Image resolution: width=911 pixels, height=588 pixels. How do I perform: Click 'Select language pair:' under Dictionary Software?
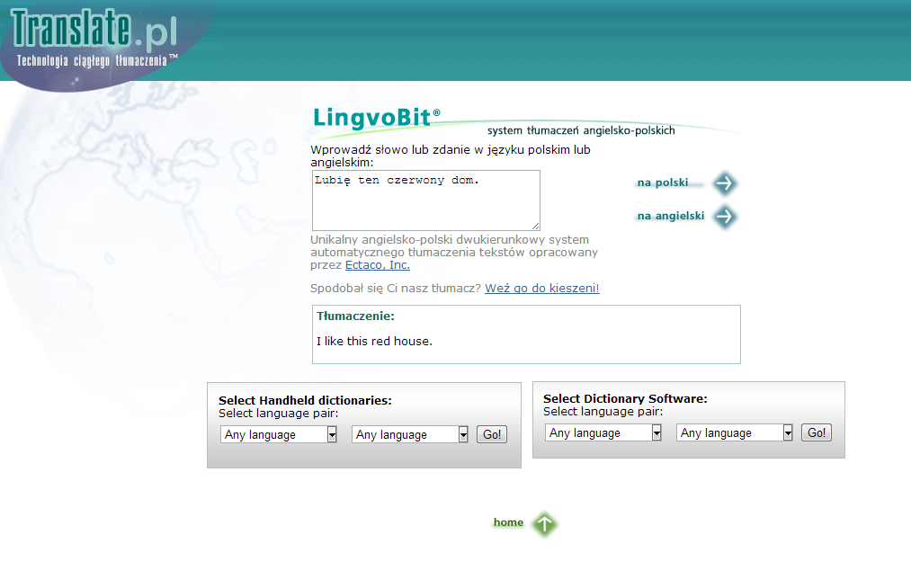tap(603, 412)
